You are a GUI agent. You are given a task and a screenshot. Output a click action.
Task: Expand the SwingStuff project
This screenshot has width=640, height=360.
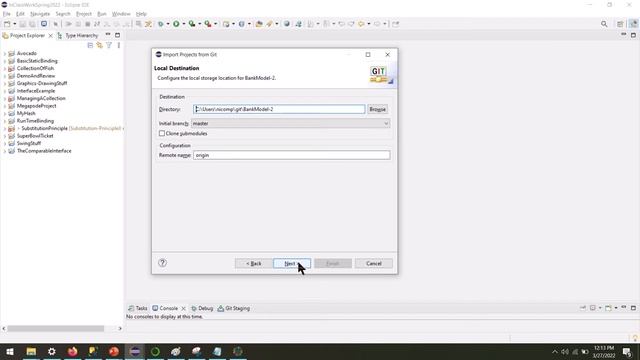click(x=4, y=144)
